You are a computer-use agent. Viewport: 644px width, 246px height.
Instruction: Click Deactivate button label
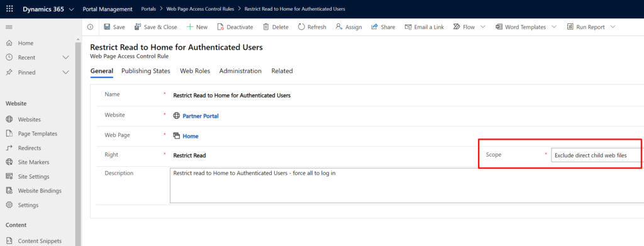pos(240,27)
